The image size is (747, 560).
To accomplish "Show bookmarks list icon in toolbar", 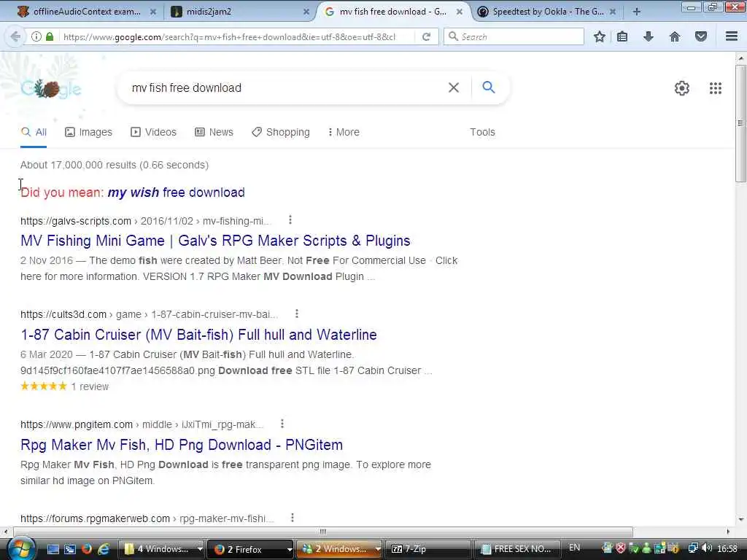I will click(622, 36).
